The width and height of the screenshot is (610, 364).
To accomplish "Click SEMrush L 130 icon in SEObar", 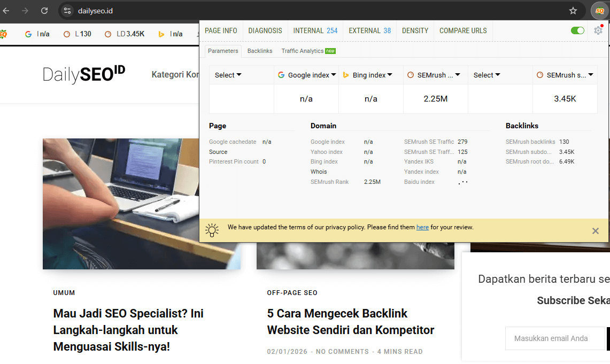I will click(67, 34).
